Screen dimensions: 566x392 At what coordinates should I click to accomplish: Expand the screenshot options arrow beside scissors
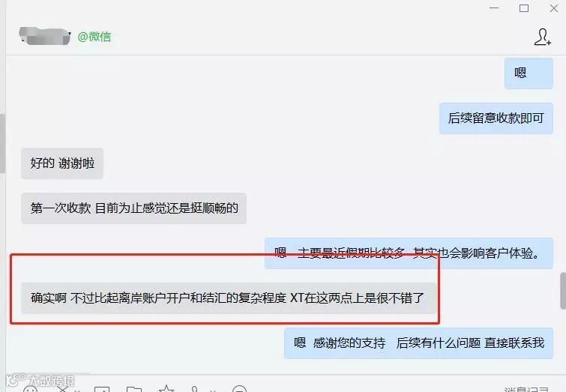click(x=77, y=391)
